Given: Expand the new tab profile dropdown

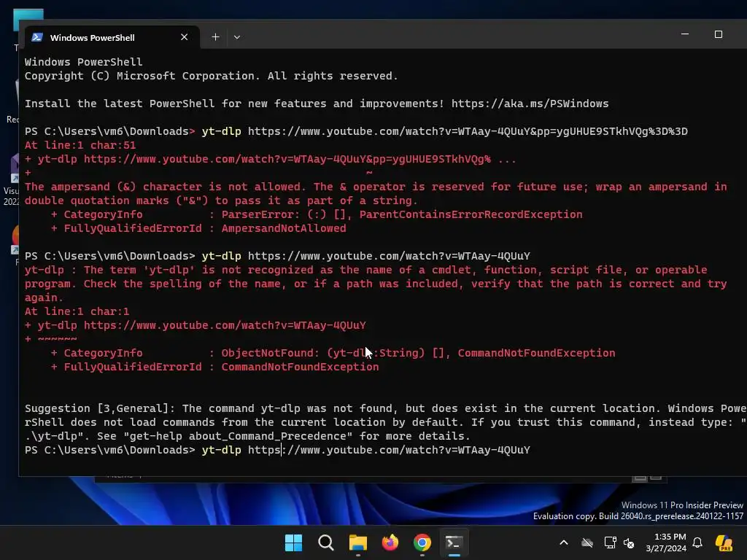Looking at the screenshot, I should pos(237,37).
